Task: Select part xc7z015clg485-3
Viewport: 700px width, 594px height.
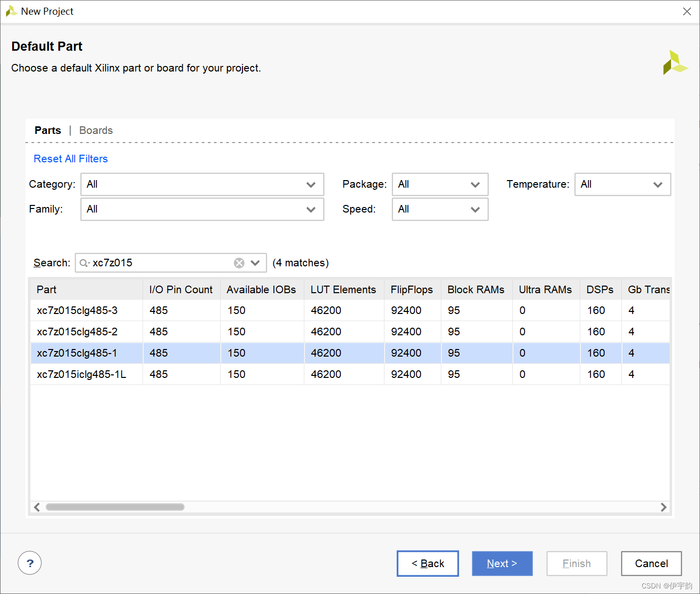Action: (77, 310)
